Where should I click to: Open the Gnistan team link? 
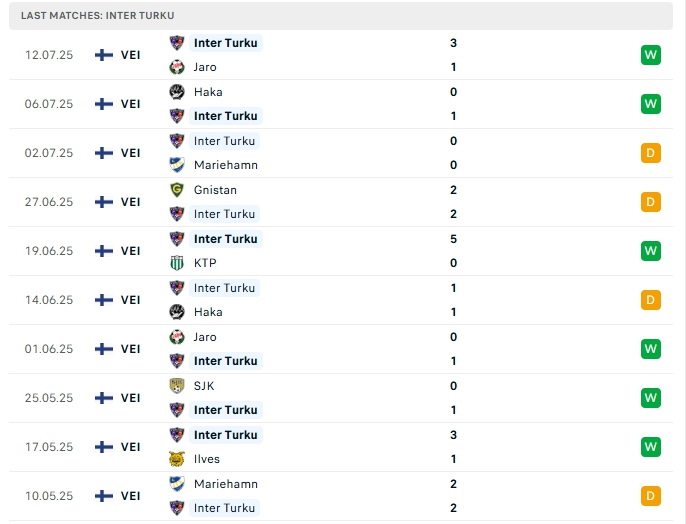tap(215, 190)
